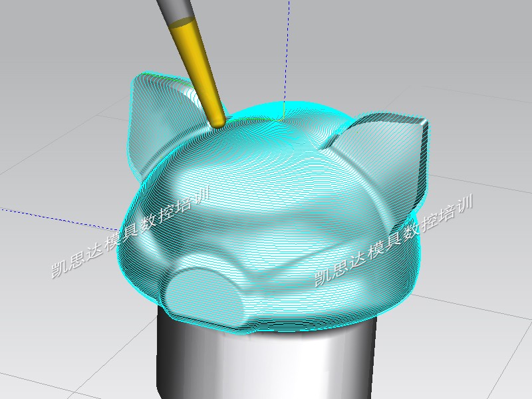The width and height of the screenshot is (532, 399).
Task: Select the gray tool holder shank
Action: tap(178, 9)
